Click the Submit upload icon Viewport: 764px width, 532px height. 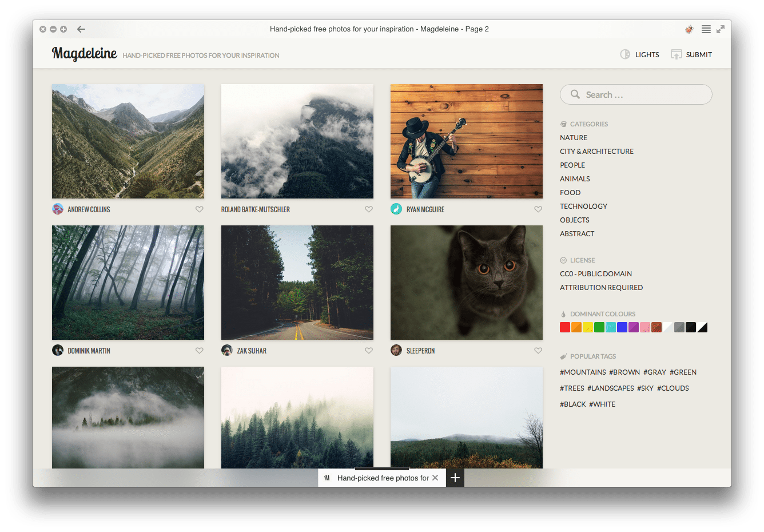click(x=676, y=54)
